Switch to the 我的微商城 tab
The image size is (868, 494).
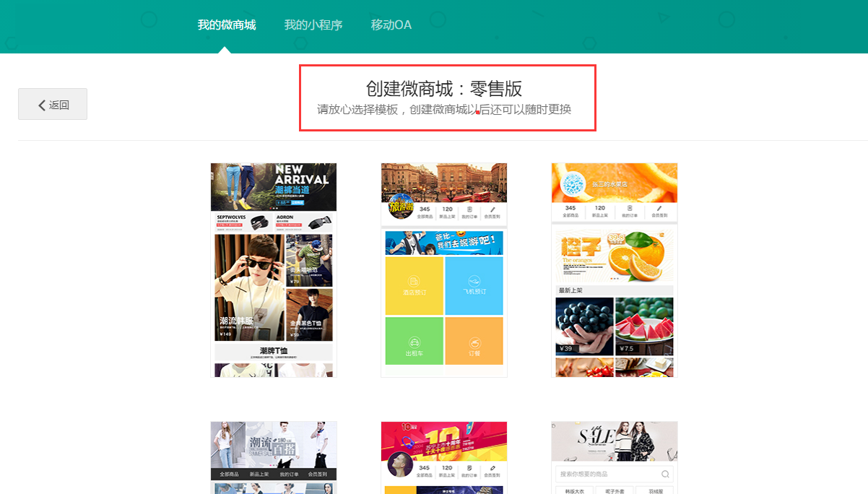(227, 25)
